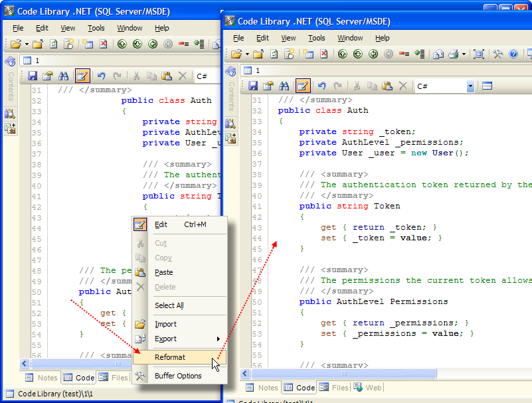
Task: Open the Window menu in the front window
Action: [x=350, y=38]
